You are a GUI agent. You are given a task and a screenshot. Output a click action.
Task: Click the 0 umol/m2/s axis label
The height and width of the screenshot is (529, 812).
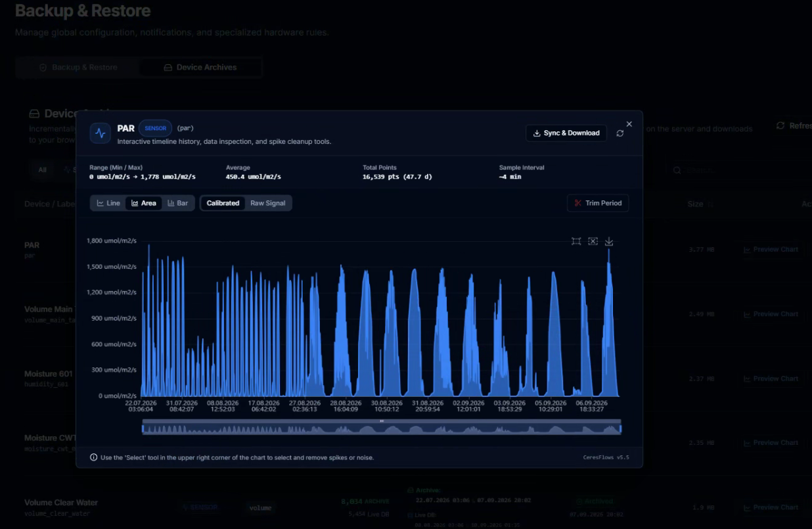point(116,396)
